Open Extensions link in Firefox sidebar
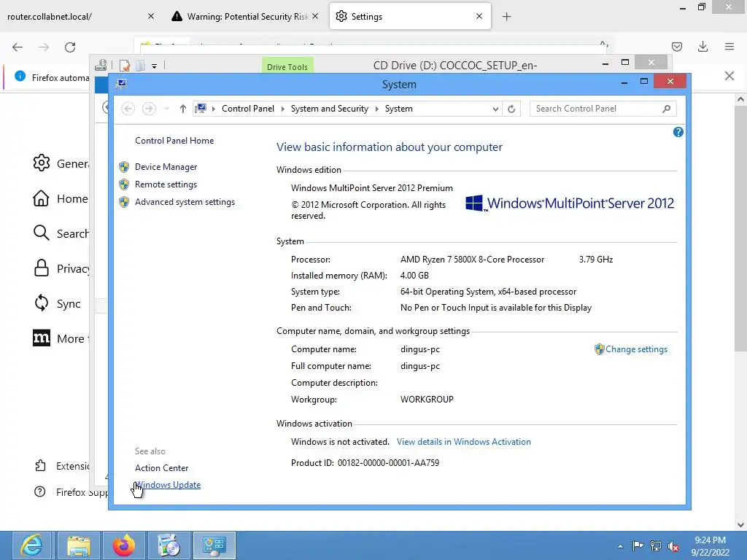This screenshot has width=747, height=560. coord(61,466)
